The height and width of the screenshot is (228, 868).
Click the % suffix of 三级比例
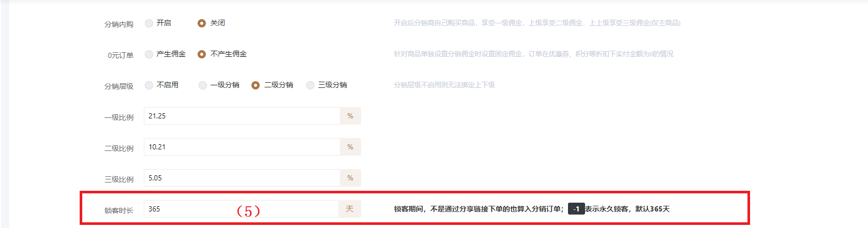click(x=350, y=178)
